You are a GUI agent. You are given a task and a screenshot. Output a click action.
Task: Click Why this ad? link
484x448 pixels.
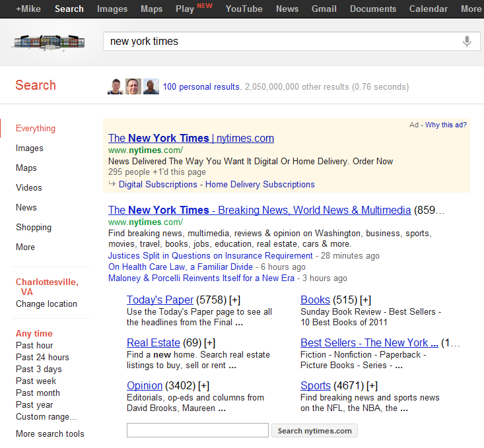[x=446, y=125]
